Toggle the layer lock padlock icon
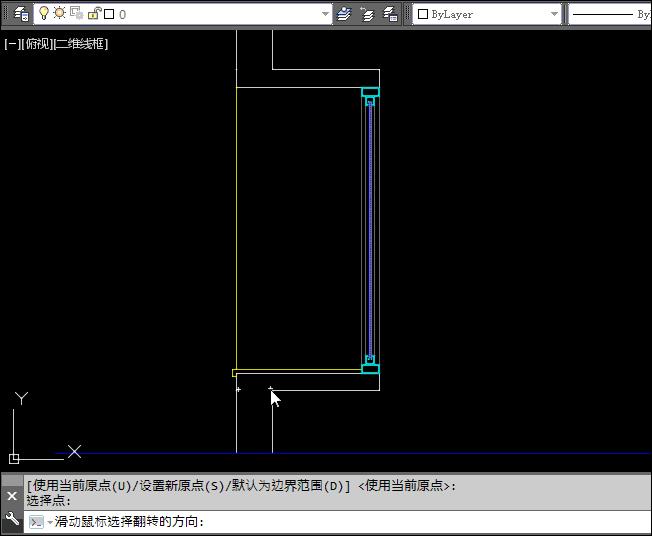 [94, 14]
